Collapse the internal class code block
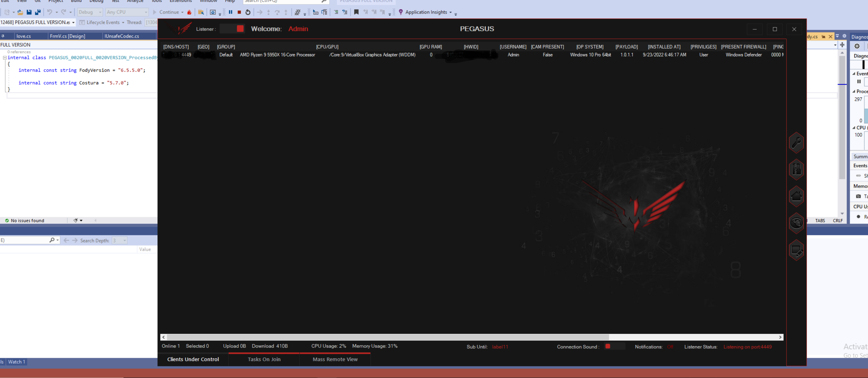The image size is (868, 378). [5, 57]
